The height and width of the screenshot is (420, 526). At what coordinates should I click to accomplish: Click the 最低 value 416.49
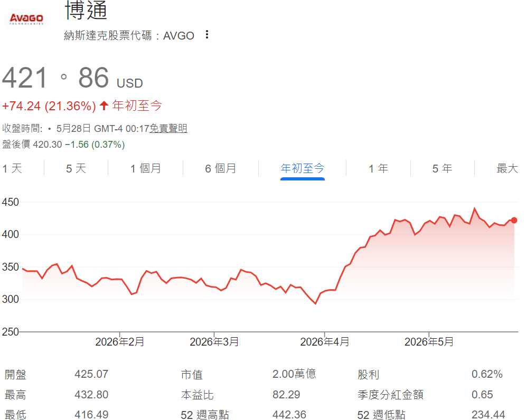click(91, 415)
